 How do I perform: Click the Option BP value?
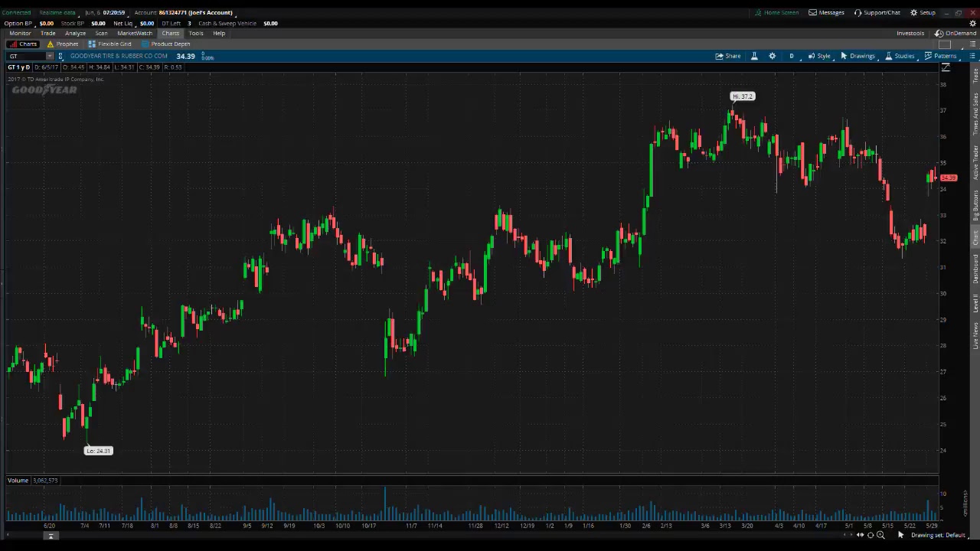coord(47,23)
